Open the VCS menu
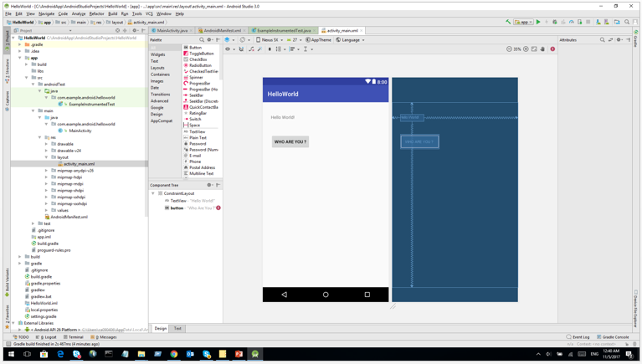This screenshot has height=364, width=642. pyautogui.click(x=149, y=13)
